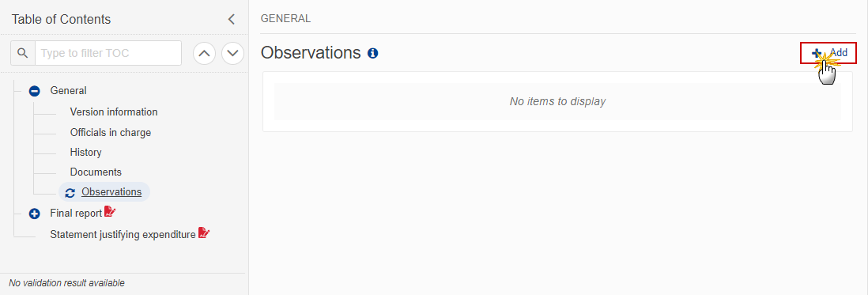Go to next TOC item with down arrow

point(233,53)
